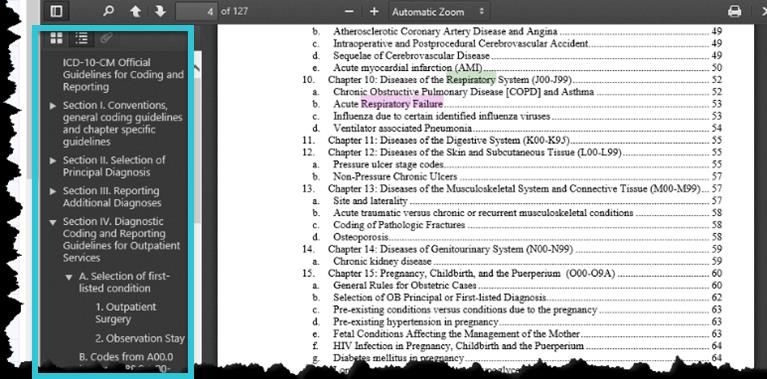
Task: Toggle the sidebar panel button
Action: (x=56, y=11)
